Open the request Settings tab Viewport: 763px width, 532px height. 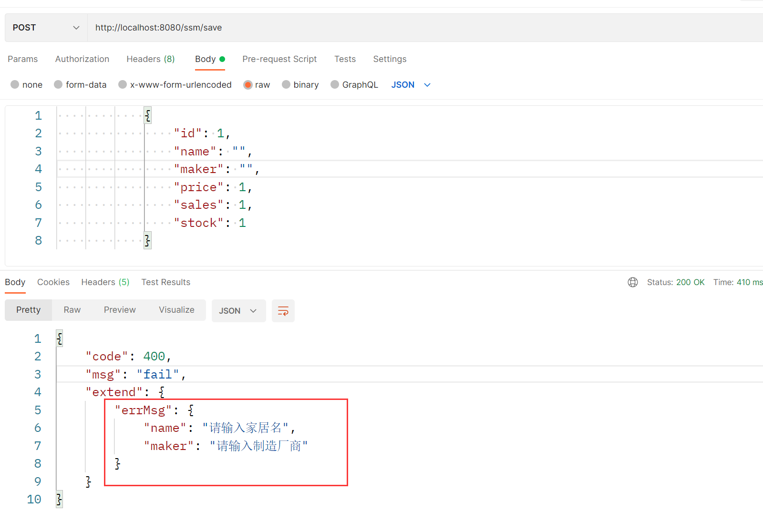[390, 59]
